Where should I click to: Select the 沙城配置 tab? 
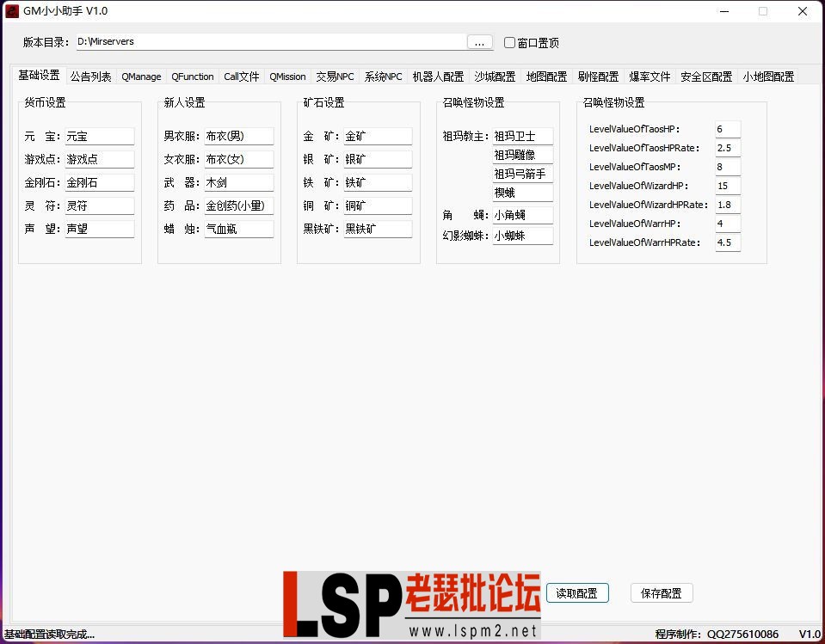pyautogui.click(x=495, y=76)
